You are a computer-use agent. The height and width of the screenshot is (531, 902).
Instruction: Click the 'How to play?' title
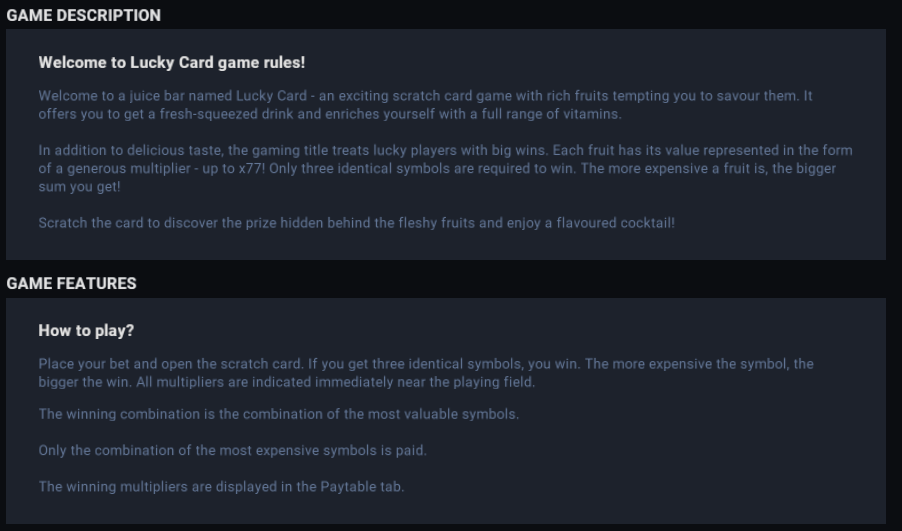[x=85, y=330]
